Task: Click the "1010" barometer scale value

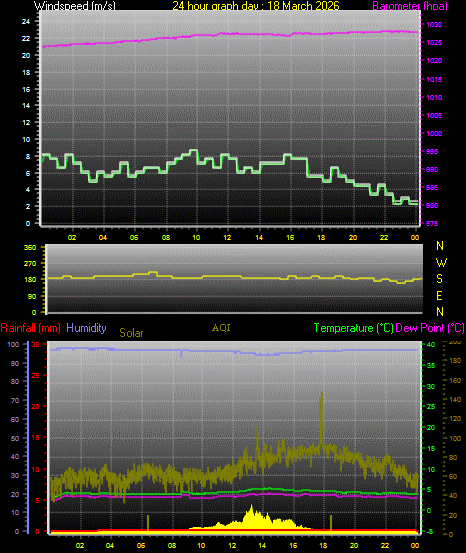Action: (x=434, y=97)
